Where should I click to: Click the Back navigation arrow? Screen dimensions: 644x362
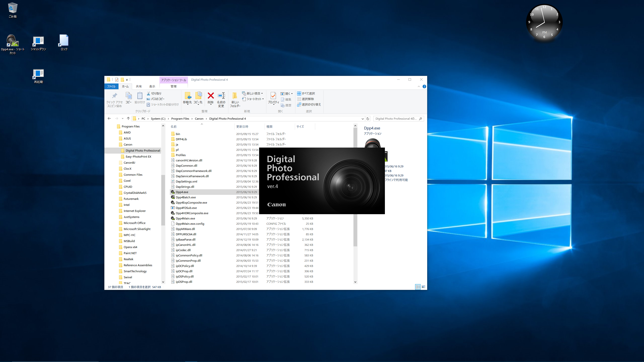click(109, 118)
